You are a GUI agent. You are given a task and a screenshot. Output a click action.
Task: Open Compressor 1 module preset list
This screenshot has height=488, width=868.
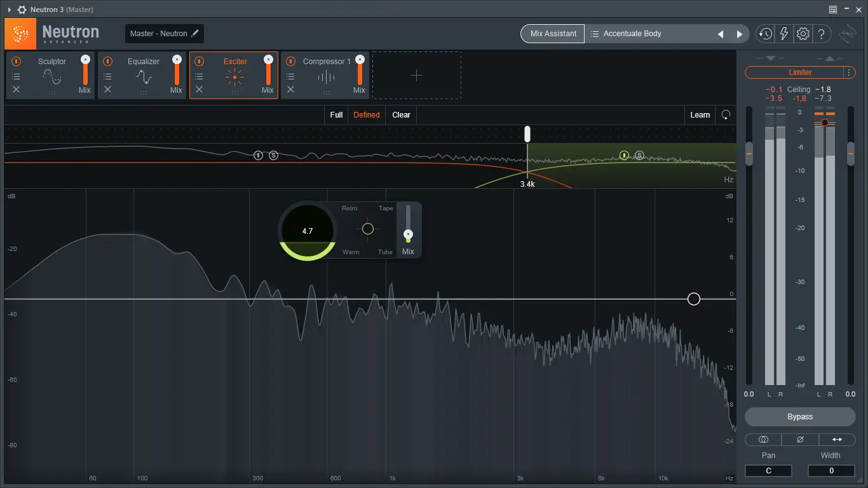(290, 76)
